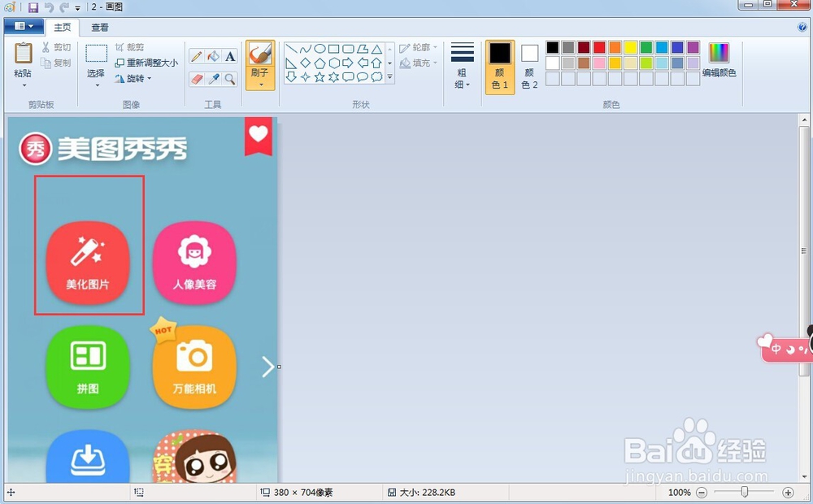Click the vertical scrollbar down arrow

804,476
